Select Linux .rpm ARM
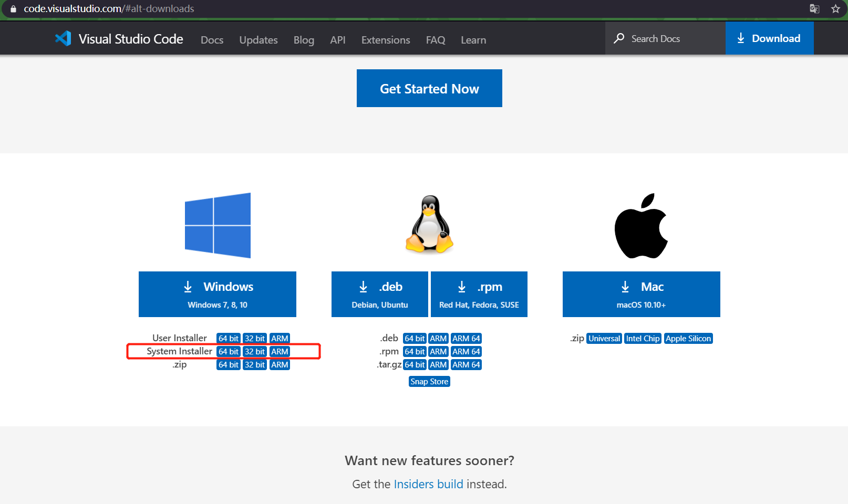Viewport: 848px width, 504px height. click(438, 352)
